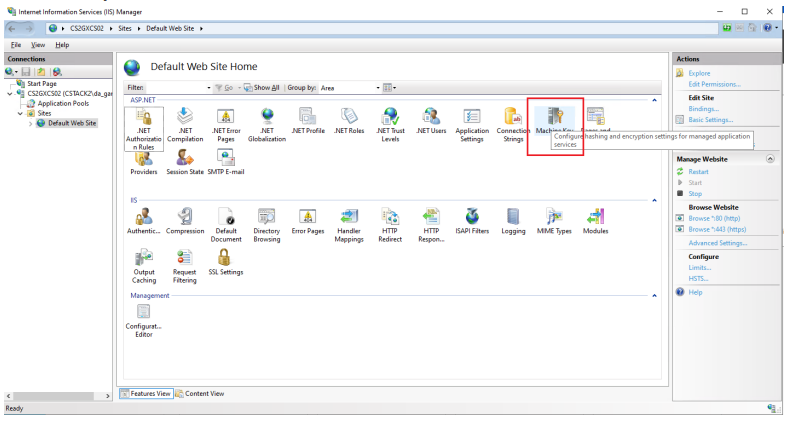The image size is (794, 425).
Task: Switch to Features View tab
Action: [x=146, y=394]
